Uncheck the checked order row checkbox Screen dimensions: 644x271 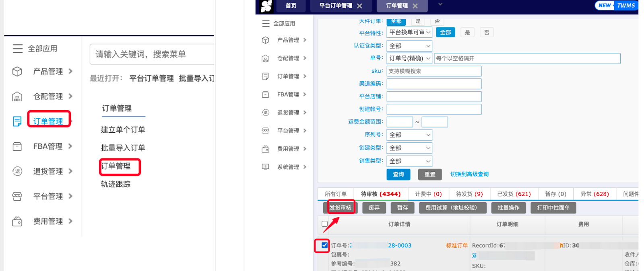pyautogui.click(x=324, y=245)
